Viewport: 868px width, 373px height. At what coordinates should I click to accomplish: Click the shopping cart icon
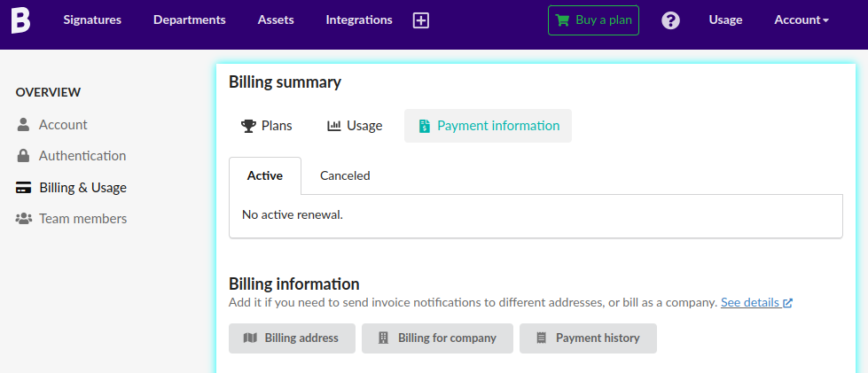pyautogui.click(x=562, y=20)
